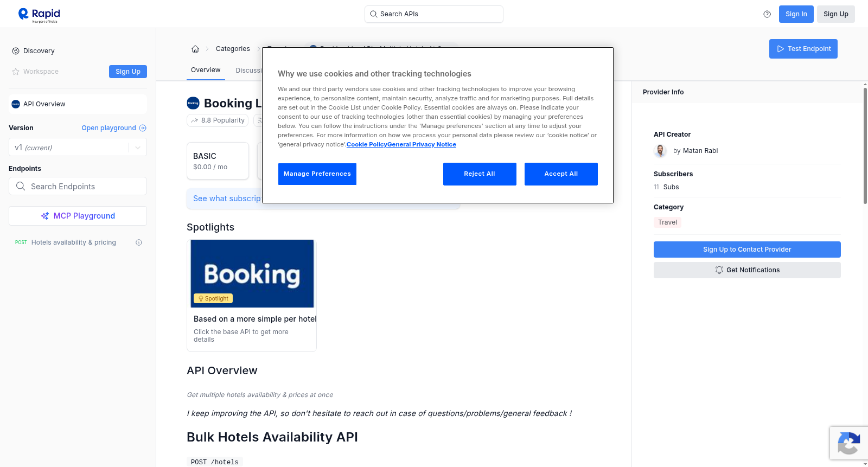Focus the Search APIs field
This screenshot has width=868, height=467.
pyautogui.click(x=434, y=14)
